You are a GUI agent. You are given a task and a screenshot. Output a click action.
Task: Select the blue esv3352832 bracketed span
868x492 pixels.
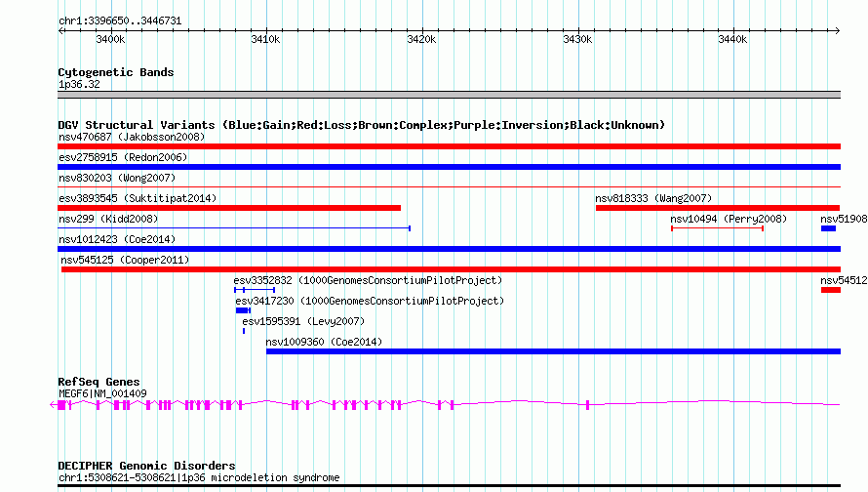click(255, 290)
